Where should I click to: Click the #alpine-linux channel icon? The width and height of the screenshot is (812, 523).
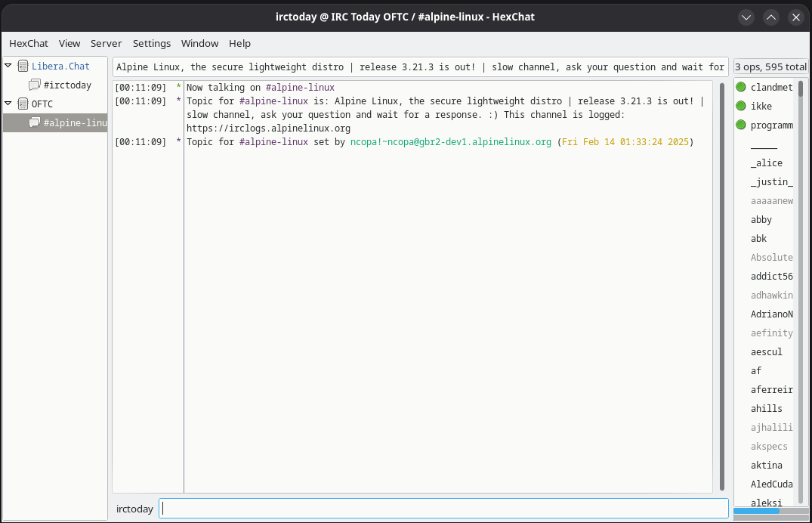click(x=35, y=122)
